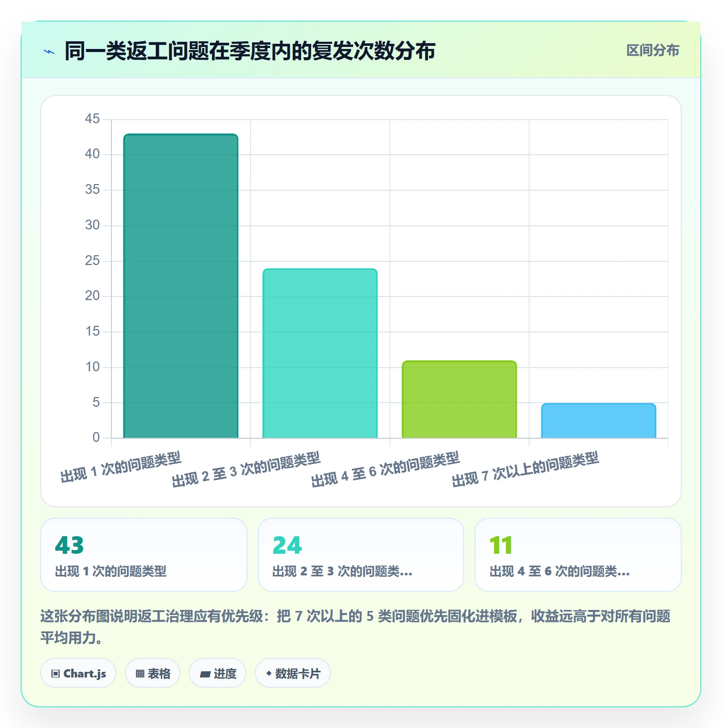Click the summary paragraph starting with 这张分布图说明
This screenshot has width=722, height=728.
[355, 626]
